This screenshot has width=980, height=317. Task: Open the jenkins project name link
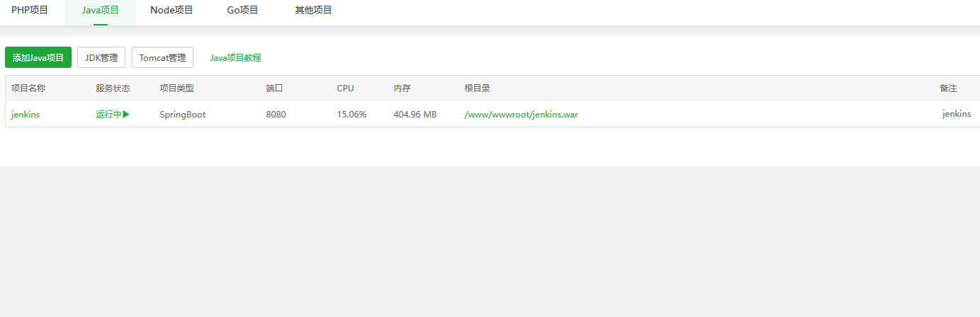click(26, 114)
